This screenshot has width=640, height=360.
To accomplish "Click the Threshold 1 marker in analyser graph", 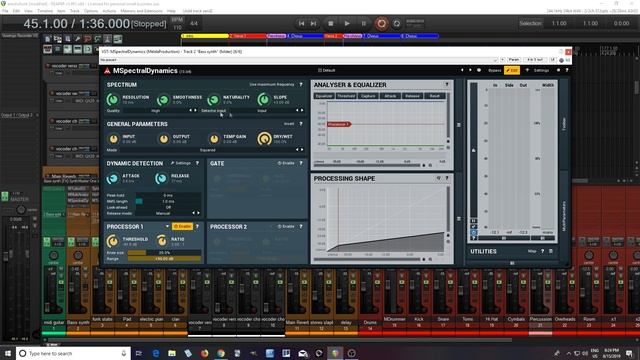I will coord(338,124).
